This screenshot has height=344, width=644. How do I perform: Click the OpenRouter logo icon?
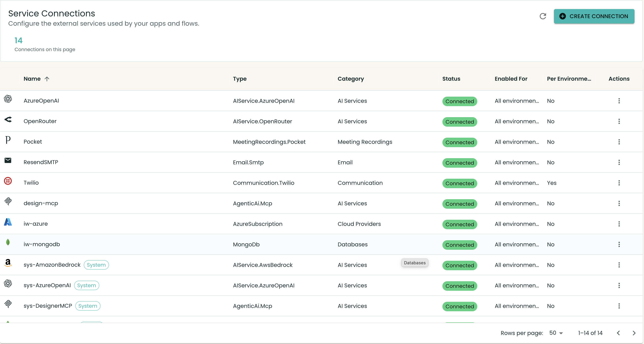pos(8,119)
